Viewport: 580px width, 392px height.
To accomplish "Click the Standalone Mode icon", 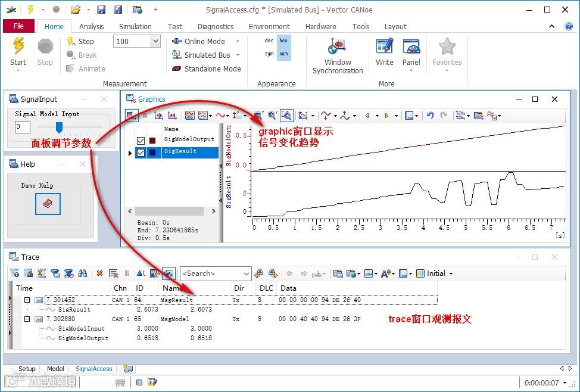I will 176,69.
